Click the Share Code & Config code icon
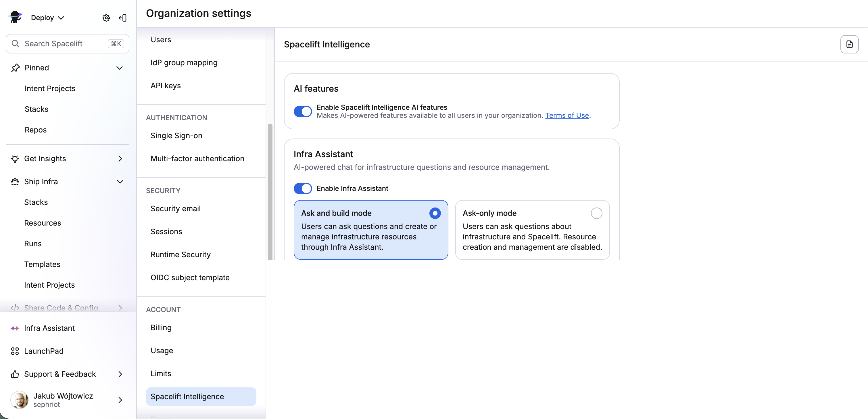Screen dimensions: 868x419 15,307
